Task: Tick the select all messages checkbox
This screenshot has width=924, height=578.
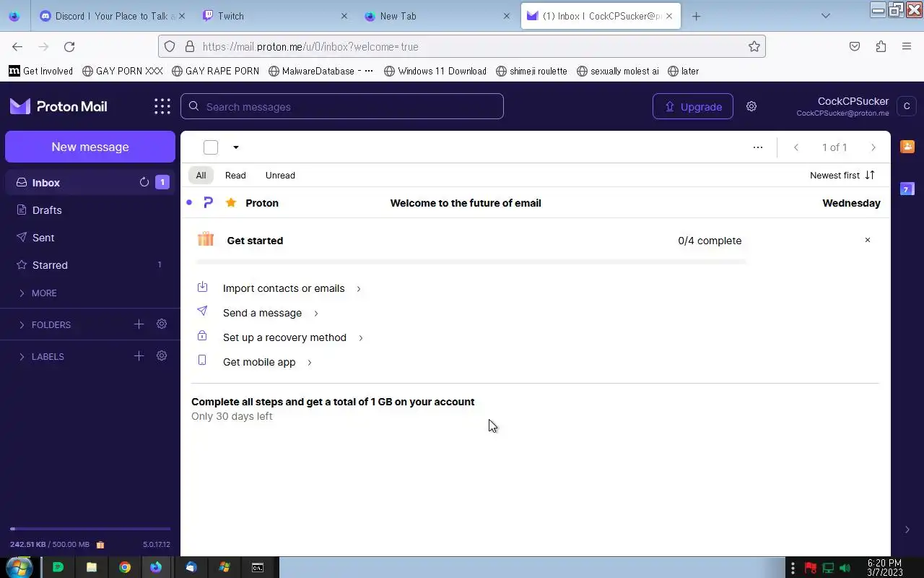Action: coord(211,147)
